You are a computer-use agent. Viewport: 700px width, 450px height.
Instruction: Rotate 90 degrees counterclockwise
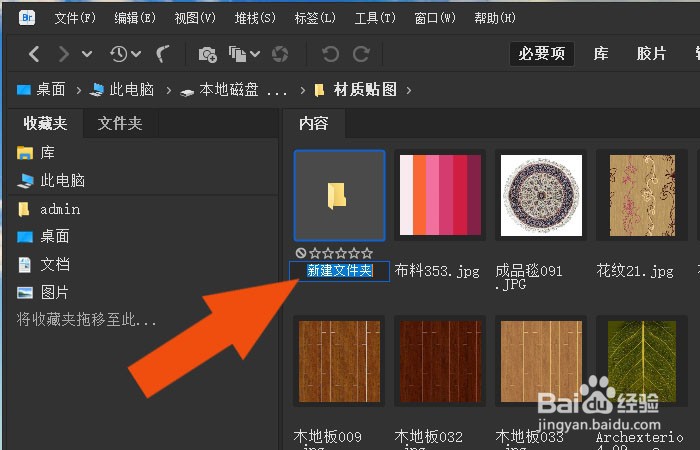point(330,54)
